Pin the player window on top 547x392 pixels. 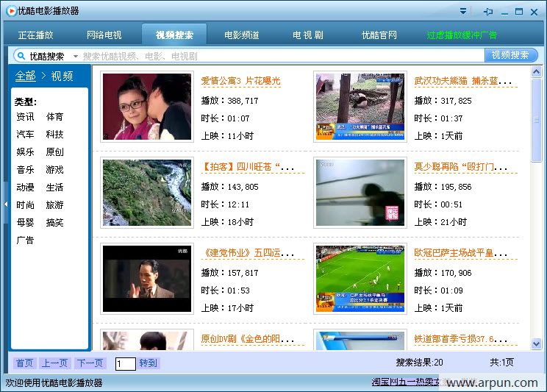coord(487,11)
